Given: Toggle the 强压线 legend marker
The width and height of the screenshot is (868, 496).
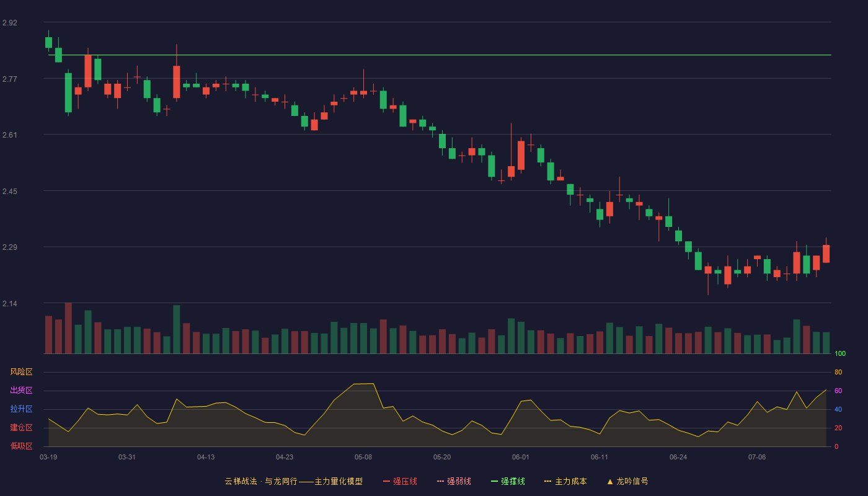Looking at the screenshot, I should pyautogui.click(x=387, y=481).
